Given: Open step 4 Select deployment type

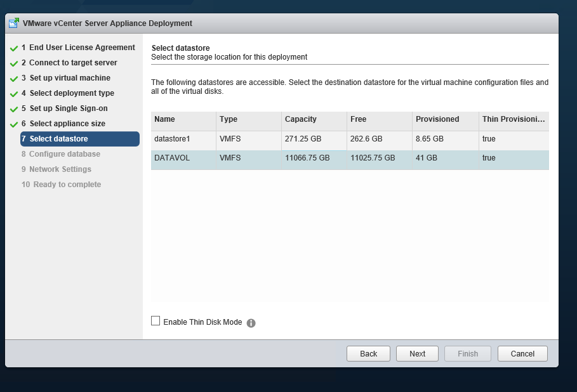Looking at the screenshot, I should tap(72, 93).
